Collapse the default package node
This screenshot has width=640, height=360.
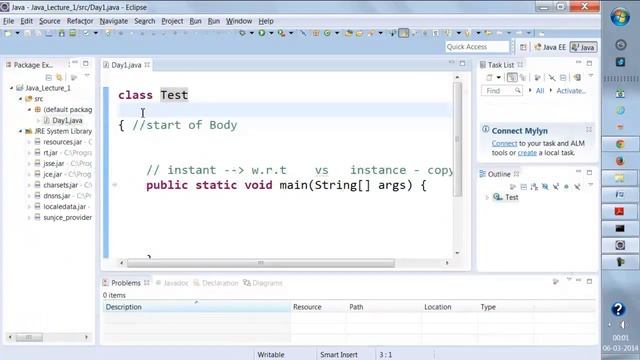click(x=29, y=109)
